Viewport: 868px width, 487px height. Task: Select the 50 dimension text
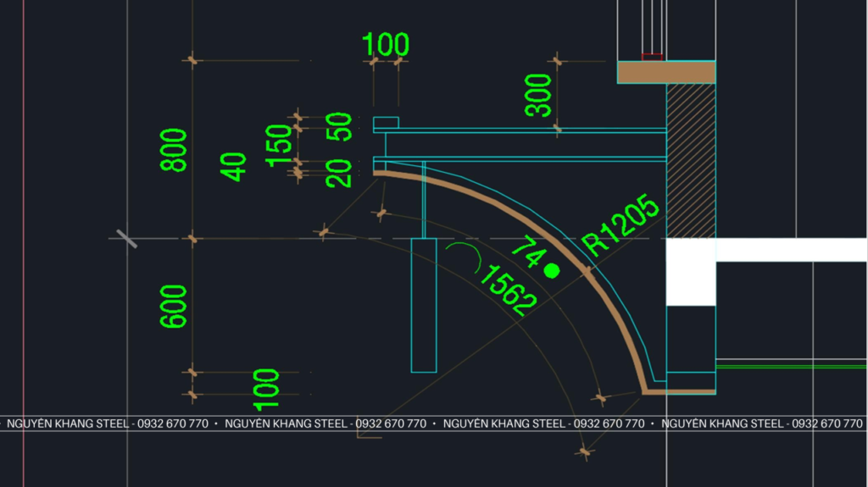coord(339,127)
